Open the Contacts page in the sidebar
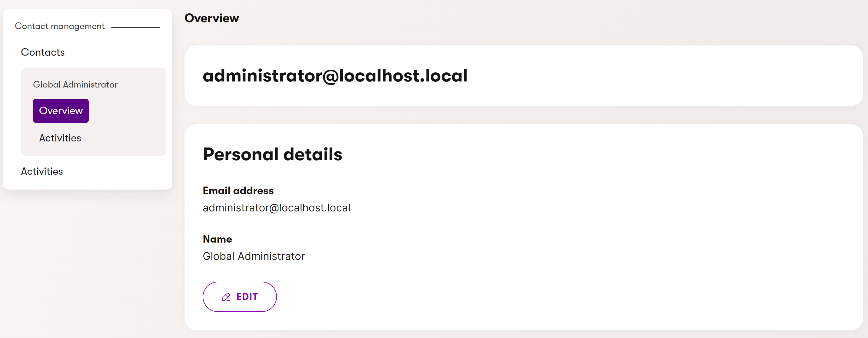 pos(43,52)
